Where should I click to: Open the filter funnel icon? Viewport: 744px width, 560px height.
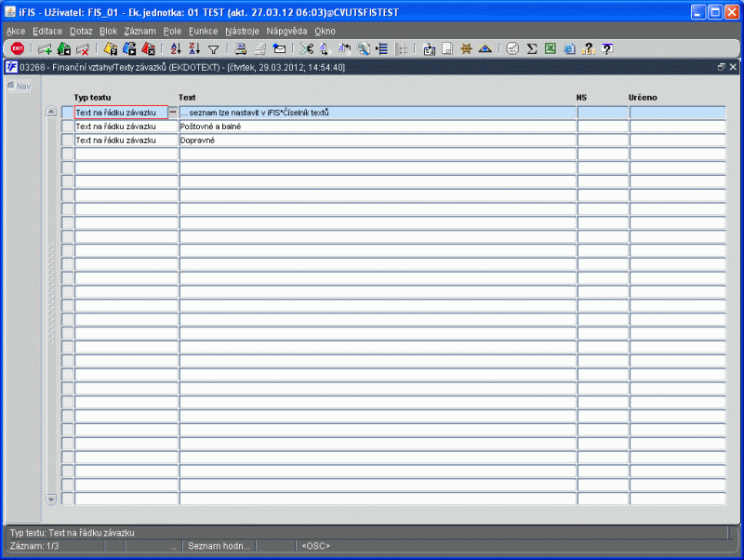pyautogui.click(x=214, y=49)
